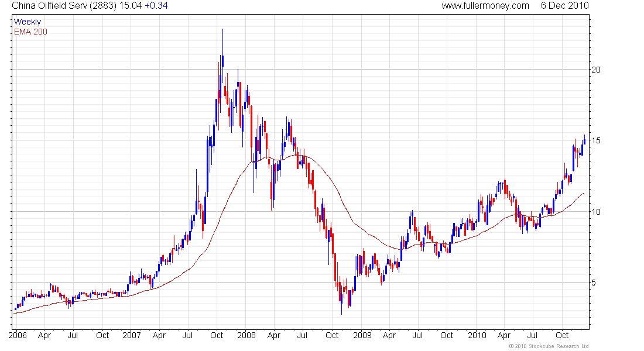This screenshot has width=644, height=351.
Task: Click the blue 'Weekly' legend label
Action: [28, 22]
